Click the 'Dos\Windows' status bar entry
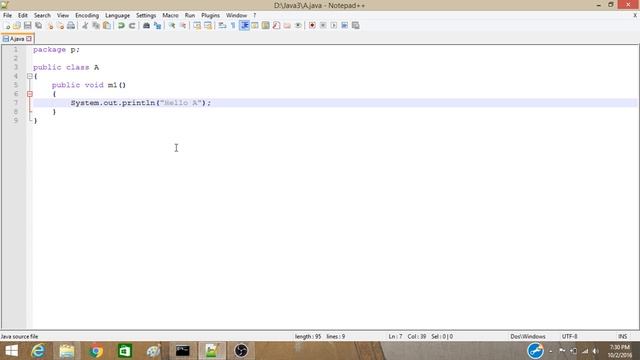The height and width of the screenshot is (360, 640). tap(528, 336)
